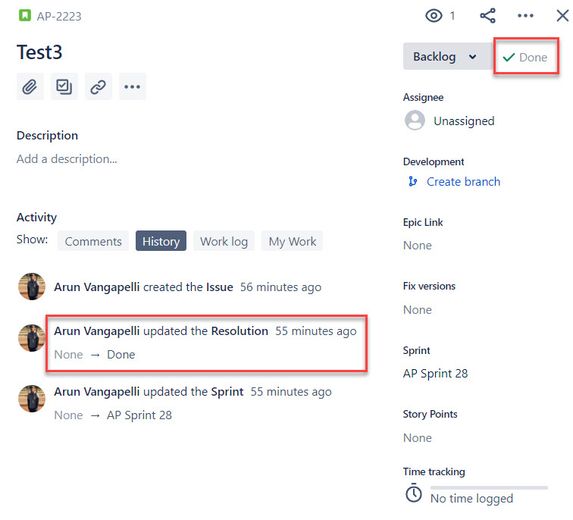The width and height of the screenshot is (573, 520).
Task: Open the AP-2223 issue key link
Action: click(59, 16)
